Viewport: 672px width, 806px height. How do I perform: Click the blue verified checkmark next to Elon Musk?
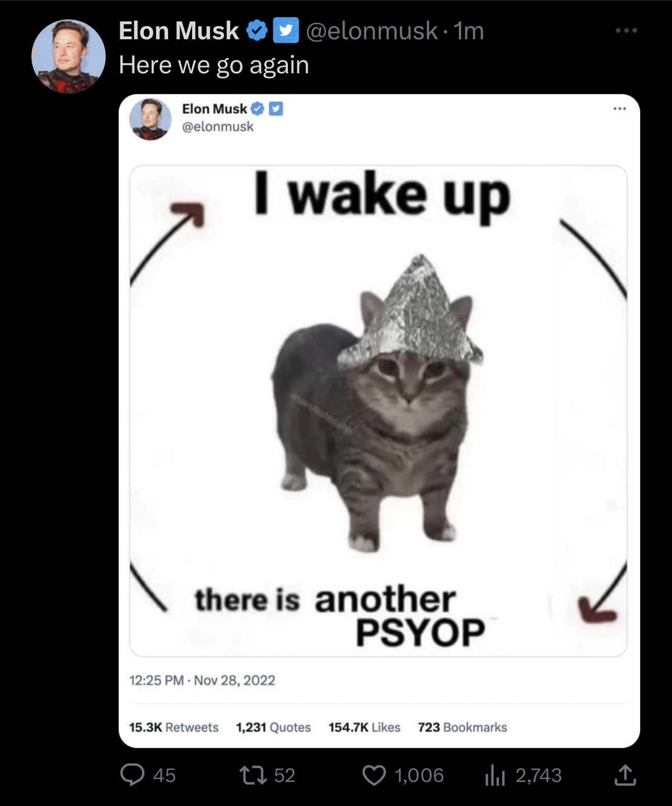257,30
